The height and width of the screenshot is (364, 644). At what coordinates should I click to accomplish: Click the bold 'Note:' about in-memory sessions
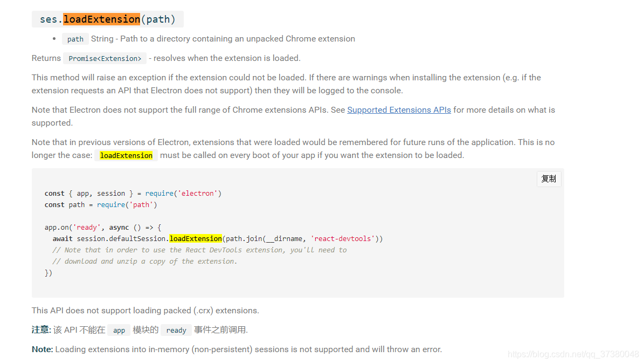point(42,349)
